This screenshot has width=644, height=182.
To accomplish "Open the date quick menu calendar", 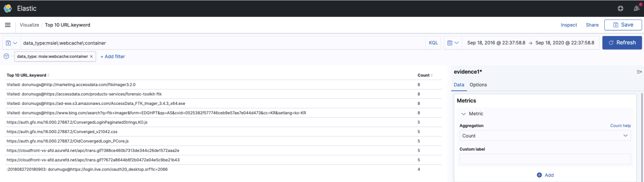I will (x=453, y=43).
